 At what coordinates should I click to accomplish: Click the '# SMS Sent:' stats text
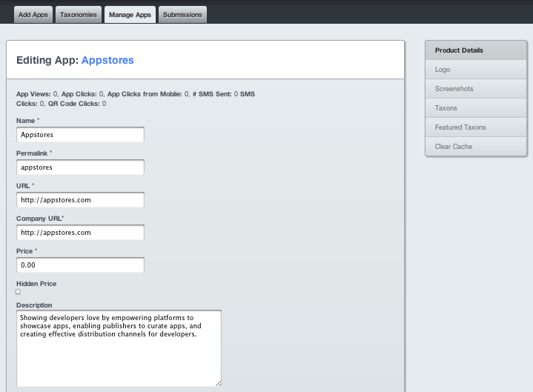click(x=212, y=94)
